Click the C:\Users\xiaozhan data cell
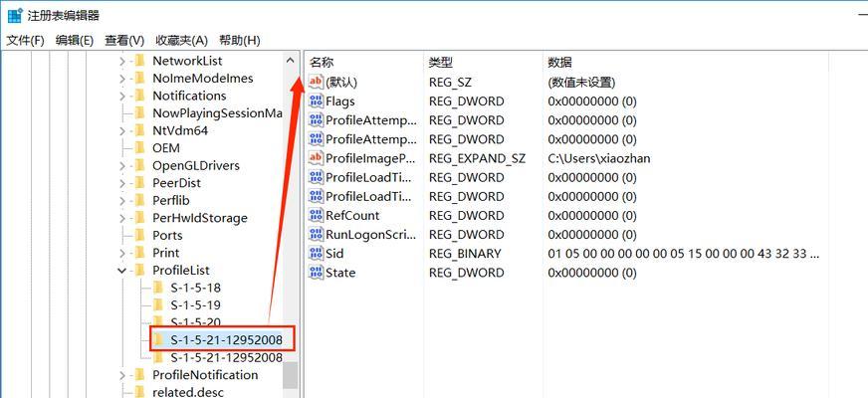 tap(599, 158)
